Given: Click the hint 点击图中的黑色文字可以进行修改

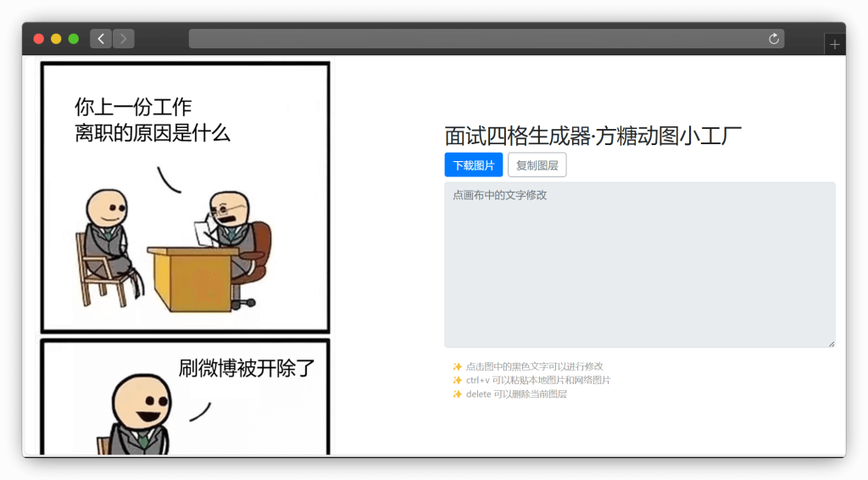Looking at the screenshot, I should coord(534,366).
